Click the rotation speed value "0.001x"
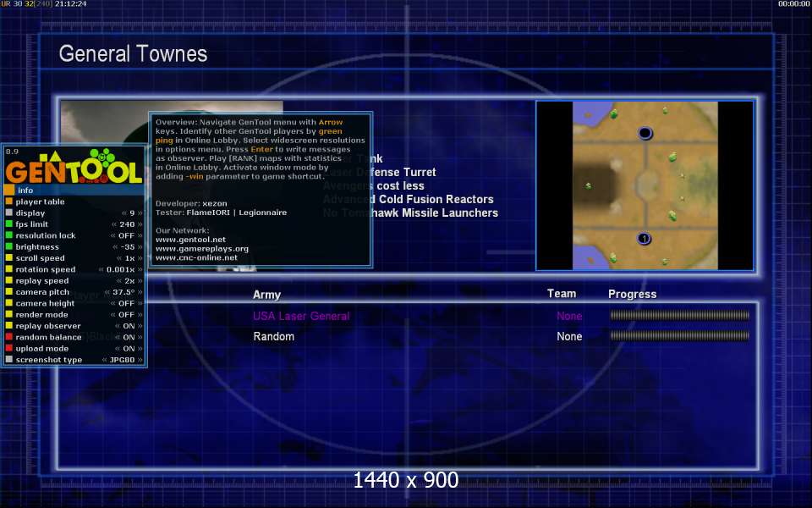 point(121,270)
